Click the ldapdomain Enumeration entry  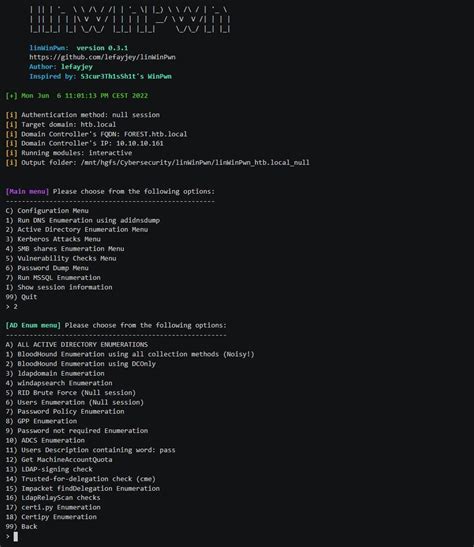pos(55,373)
